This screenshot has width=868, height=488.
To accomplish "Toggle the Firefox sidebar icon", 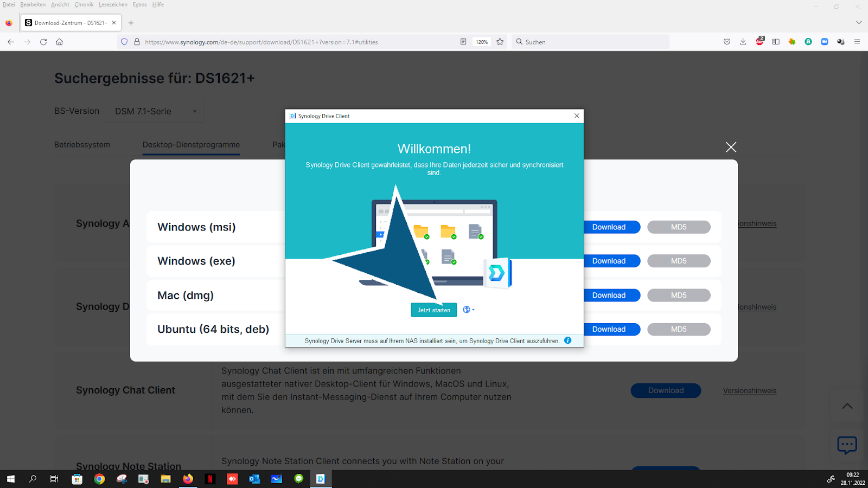I will 776,42.
